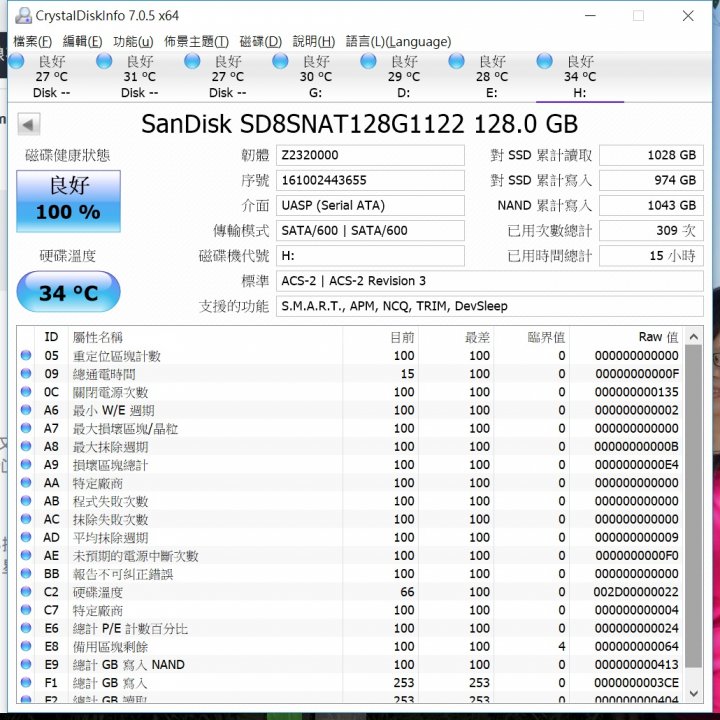Open the 編輯(E) menu
The image size is (720, 720).
point(82,41)
